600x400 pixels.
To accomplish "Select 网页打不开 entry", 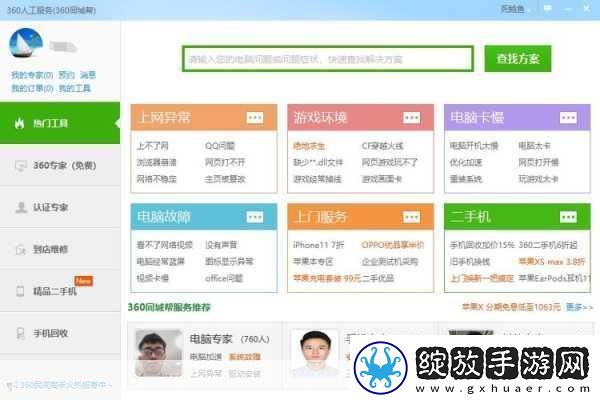I will (x=225, y=162).
